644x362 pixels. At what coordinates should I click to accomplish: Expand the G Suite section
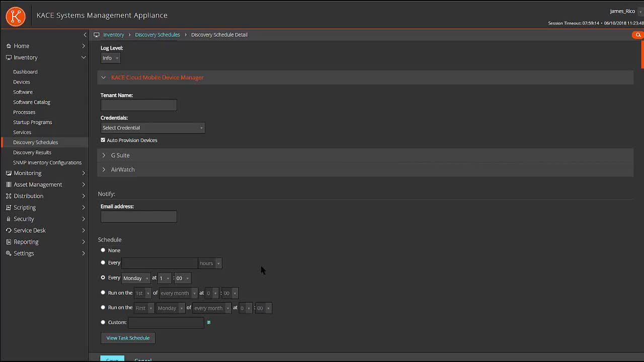point(120,155)
